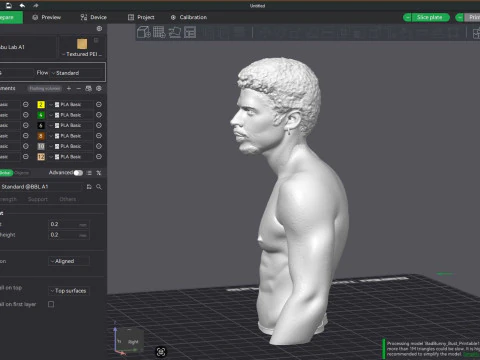Image resolution: width=480 pixels, height=360 pixels.
Task: Redo action arrow in title bar
Action: click(x=36, y=5)
